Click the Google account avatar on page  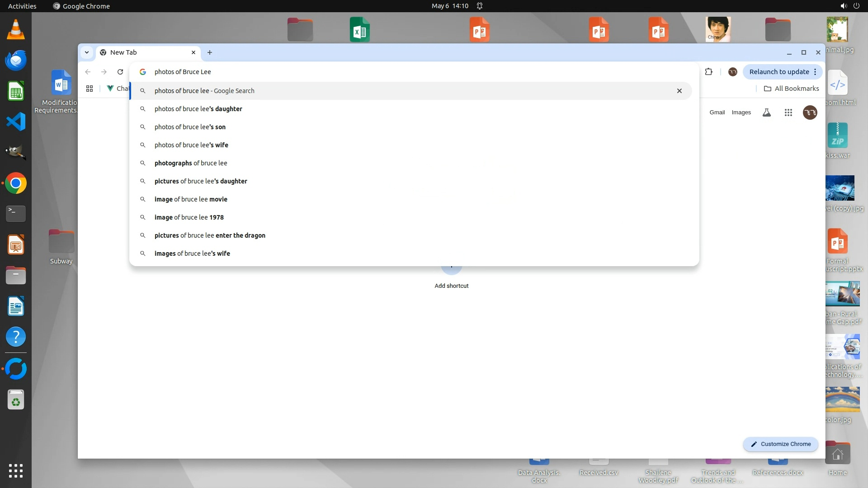(810, 113)
